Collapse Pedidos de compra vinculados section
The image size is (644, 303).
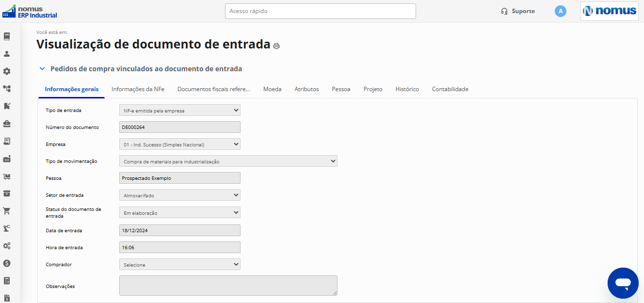(x=42, y=69)
